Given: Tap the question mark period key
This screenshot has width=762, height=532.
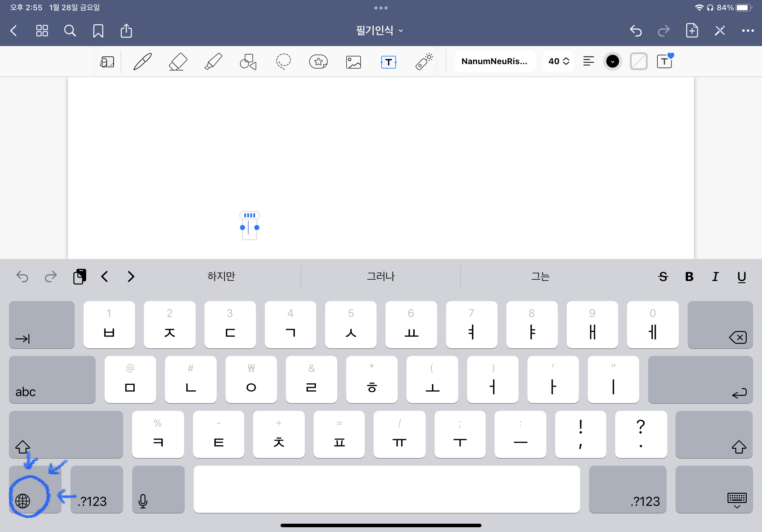Looking at the screenshot, I should tap(641, 434).
